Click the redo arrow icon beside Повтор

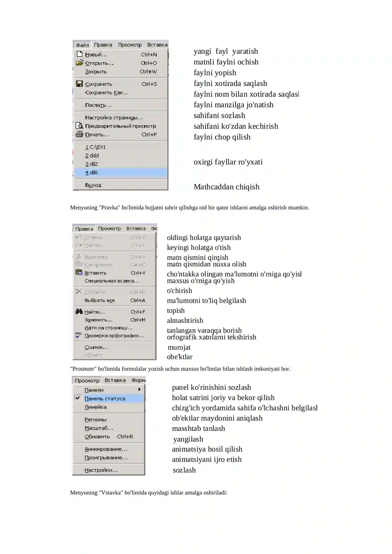(79, 245)
